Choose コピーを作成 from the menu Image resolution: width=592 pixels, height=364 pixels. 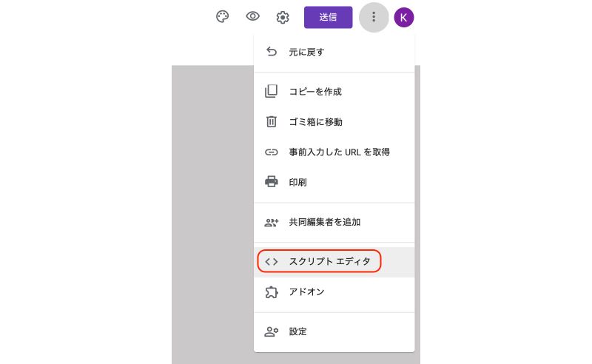point(334,92)
